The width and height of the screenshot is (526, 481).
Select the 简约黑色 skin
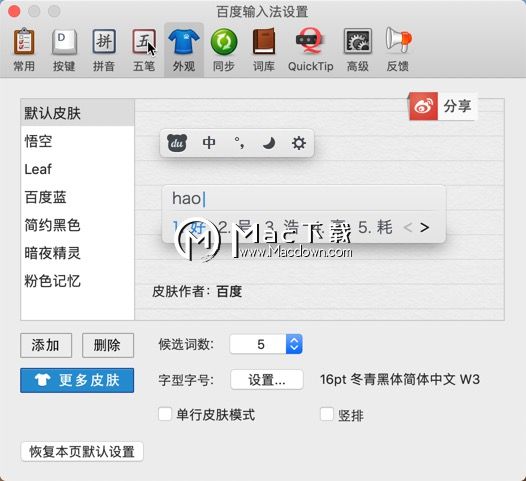click(x=77, y=225)
